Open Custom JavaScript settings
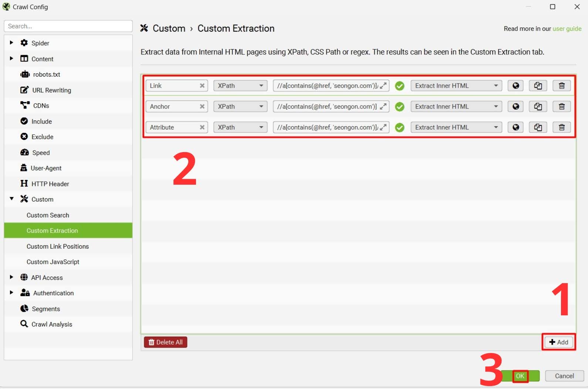The image size is (588, 389). (68, 262)
